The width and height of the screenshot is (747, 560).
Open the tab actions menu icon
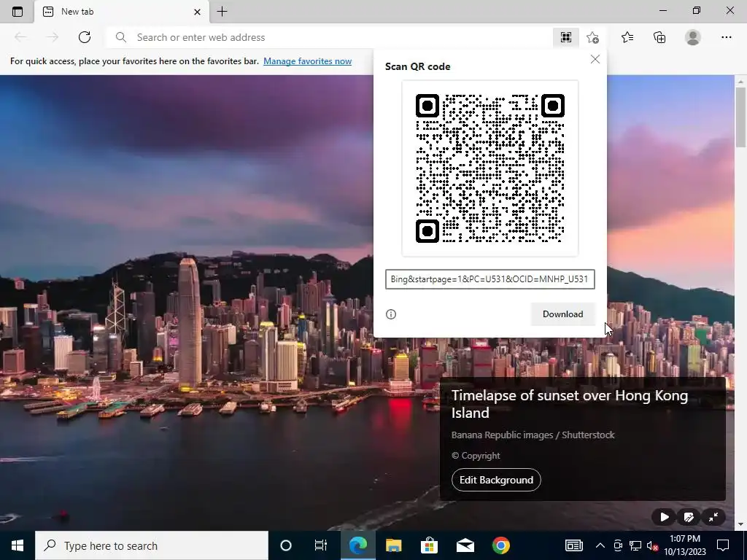[x=18, y=12]
